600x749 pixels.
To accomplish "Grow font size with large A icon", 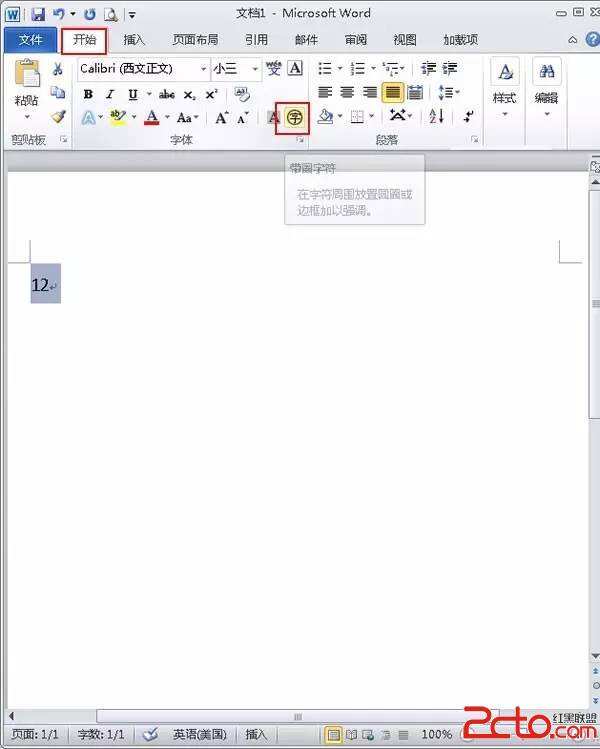I will 222,117.
